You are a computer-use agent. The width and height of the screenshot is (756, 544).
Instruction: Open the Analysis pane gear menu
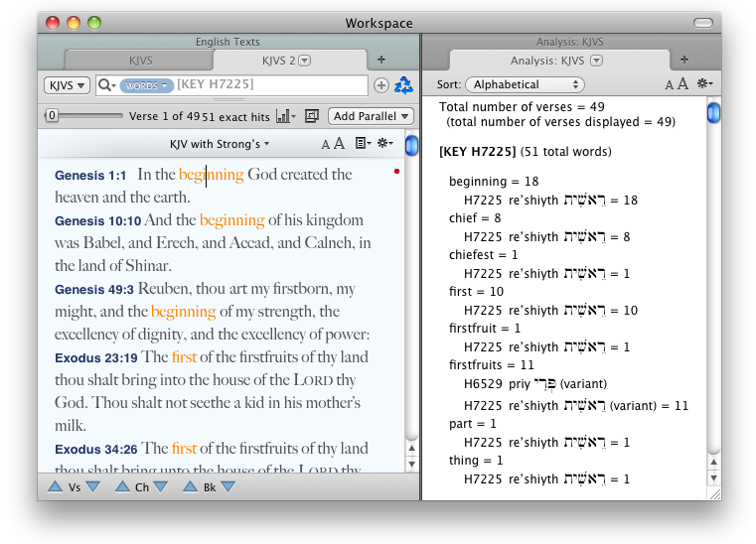pyautogui.click(x=704, y=85)
